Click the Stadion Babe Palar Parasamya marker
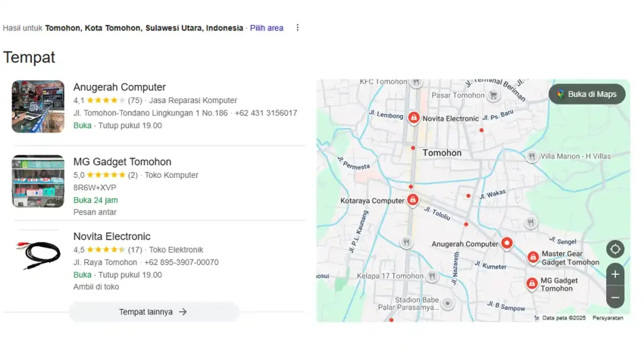 coord(448,304)
